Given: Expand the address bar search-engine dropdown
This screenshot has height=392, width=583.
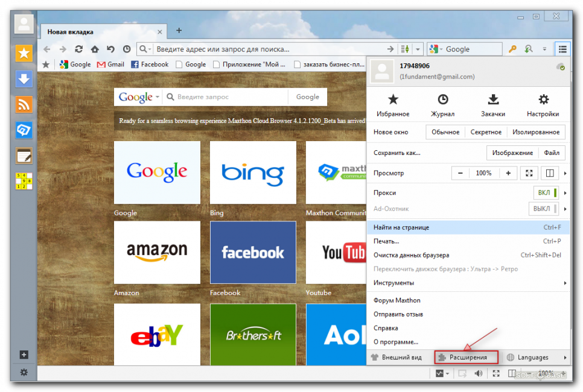Looking at the screenshot, I should click(x=145, y=49).
